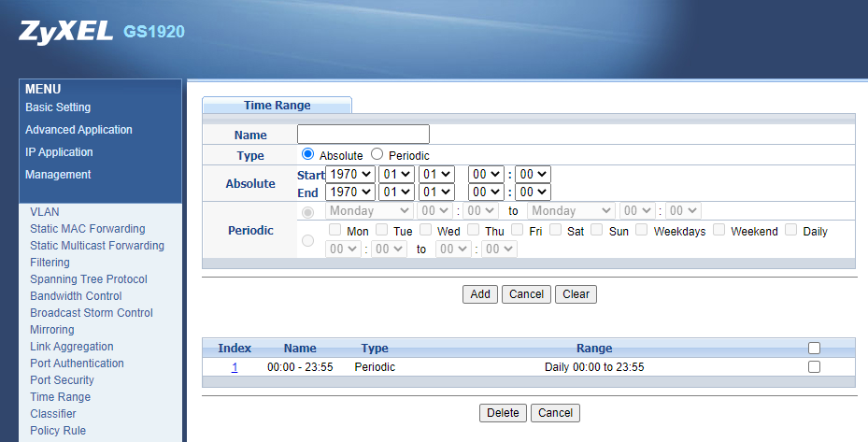Open the Advanced Application menu
The image size is (868, 442).
(78, 130)
